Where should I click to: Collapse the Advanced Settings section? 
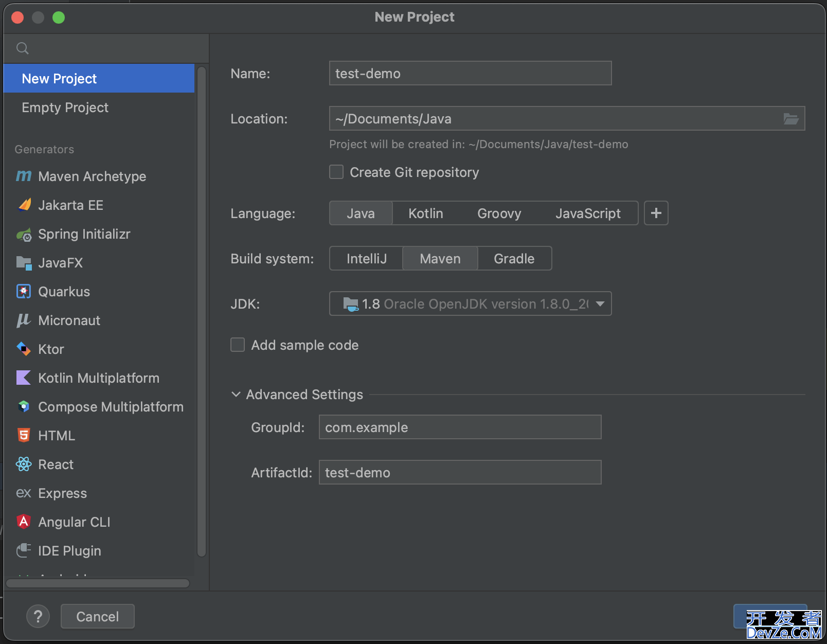point(236,395)
